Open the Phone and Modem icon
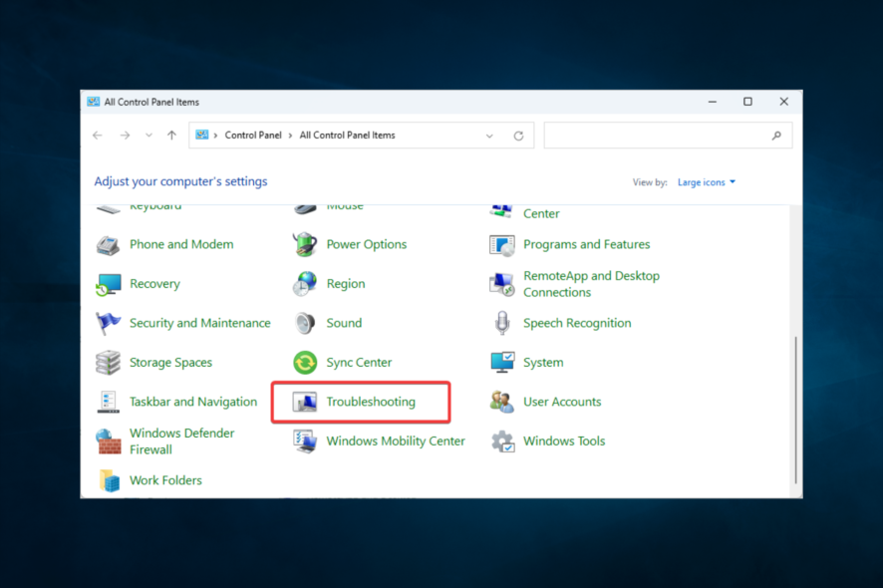Viewport: 883px width, 588px height. pyautogui.click(x=108, y=245)
